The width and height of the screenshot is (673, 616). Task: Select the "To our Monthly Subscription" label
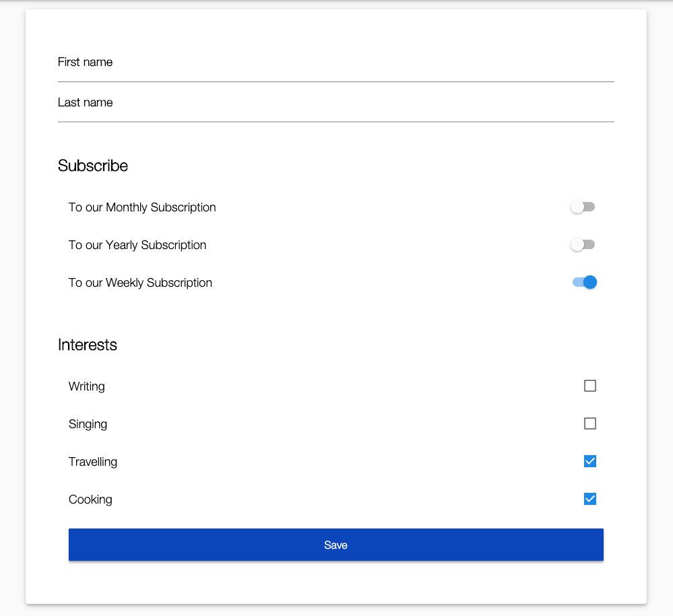(x=142, y=207)
